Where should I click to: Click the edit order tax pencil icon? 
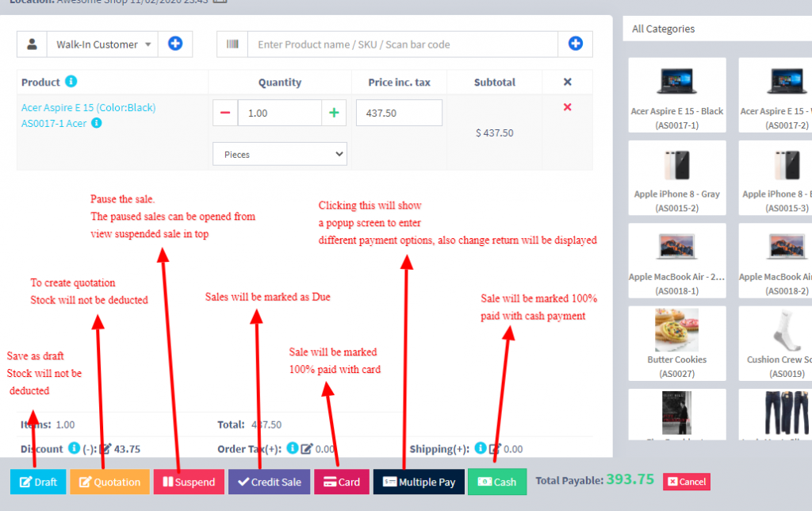(307, 449)
